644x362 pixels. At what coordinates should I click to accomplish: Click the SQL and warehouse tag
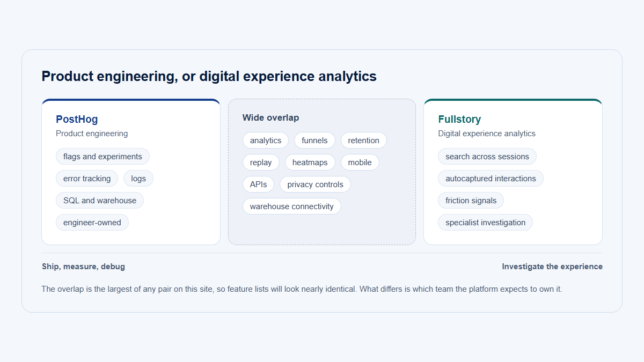[100, 201]
